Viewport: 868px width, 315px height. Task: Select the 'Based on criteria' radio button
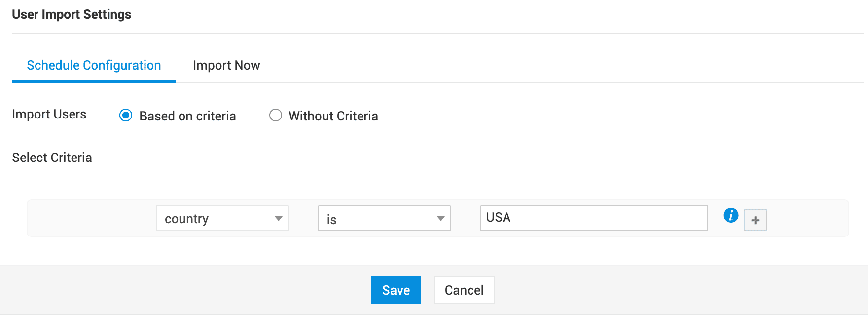[126, 116]
